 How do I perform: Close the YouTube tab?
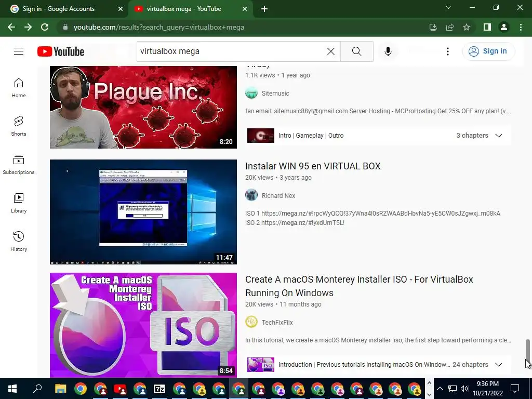pyautogui.click(x=245, y=9)
